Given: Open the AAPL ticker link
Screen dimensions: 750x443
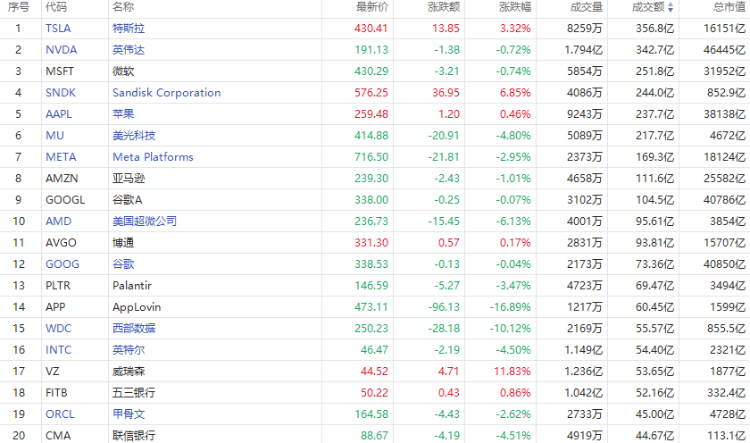Looking at the screenshot, I should 58,114.
